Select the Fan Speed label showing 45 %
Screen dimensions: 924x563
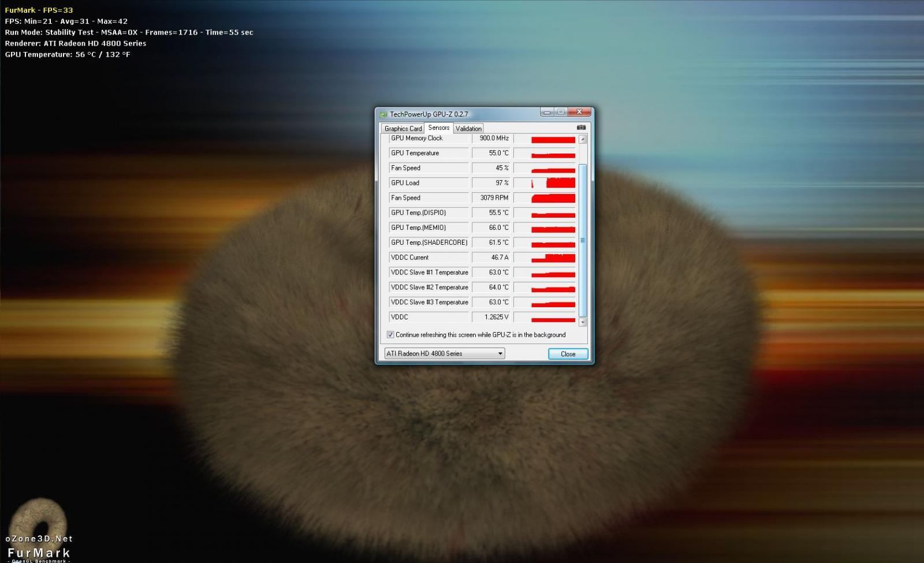(429, 168)
